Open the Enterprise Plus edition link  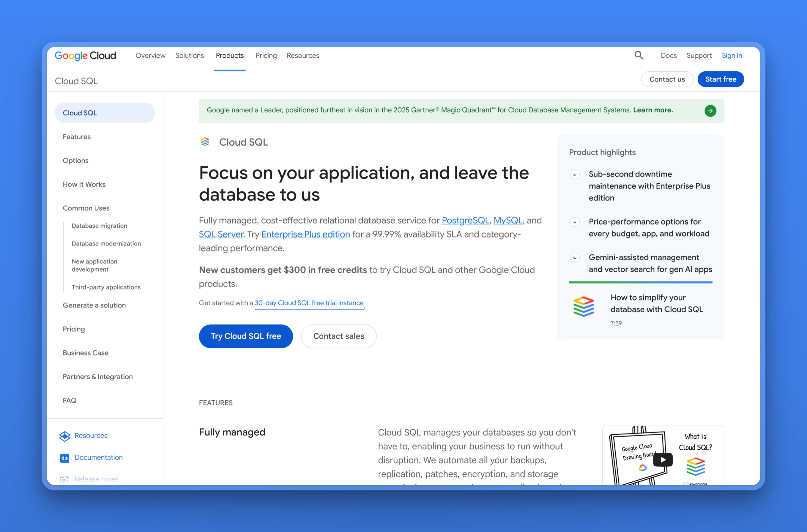click(x=305, y=234)
